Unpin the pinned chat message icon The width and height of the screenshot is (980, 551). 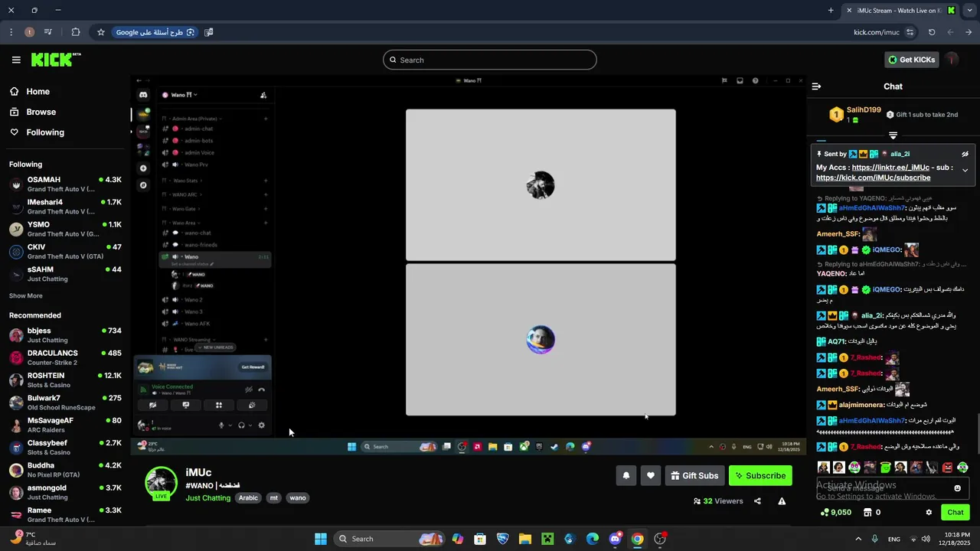[x=965, y=154]
